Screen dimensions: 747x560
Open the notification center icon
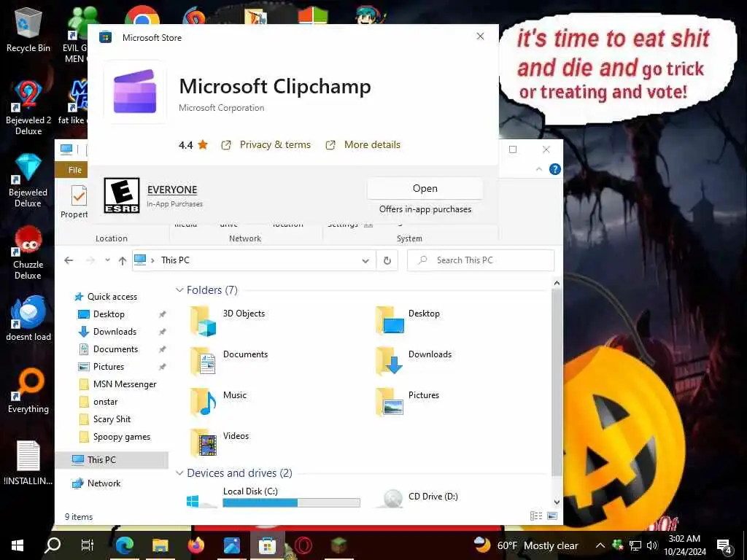pos(724,545)
